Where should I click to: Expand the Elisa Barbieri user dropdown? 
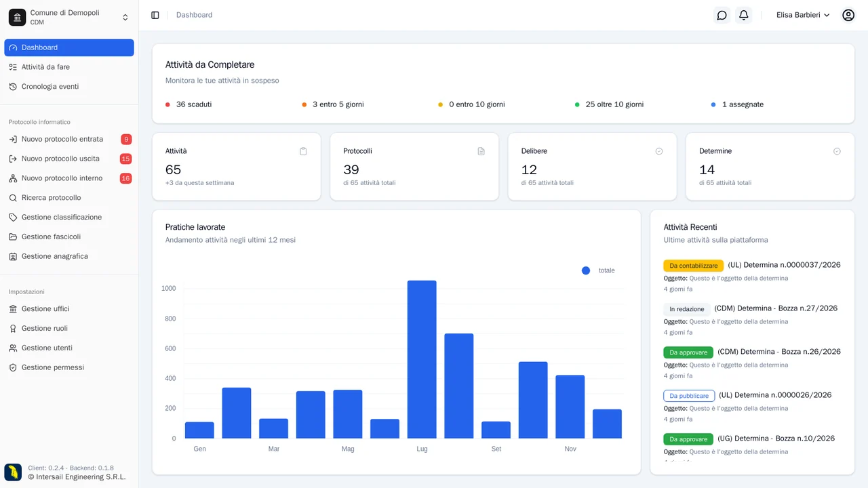[x=803, y=15]
